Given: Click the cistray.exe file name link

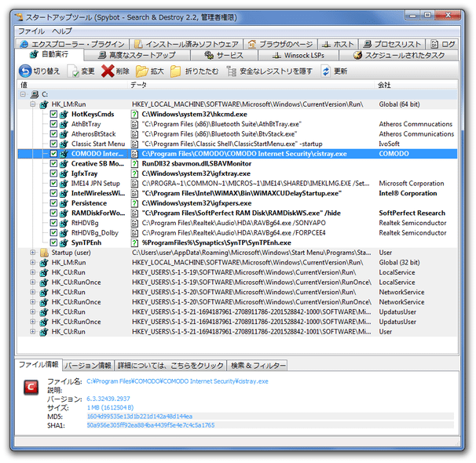Looking at the screenshot, I should click(x=178, y=381).
